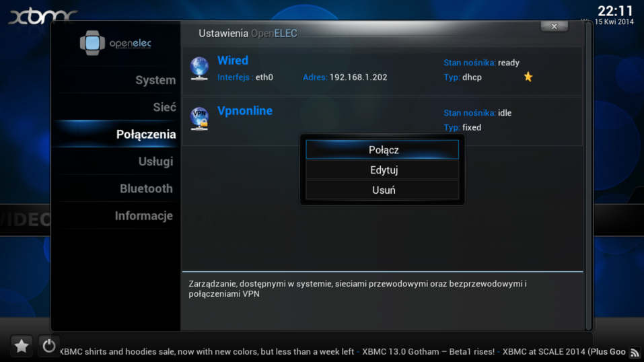Viewport: 644px width, 362px height.
Task: Open the power shutdown menu icon
Action: click(49, 346)
